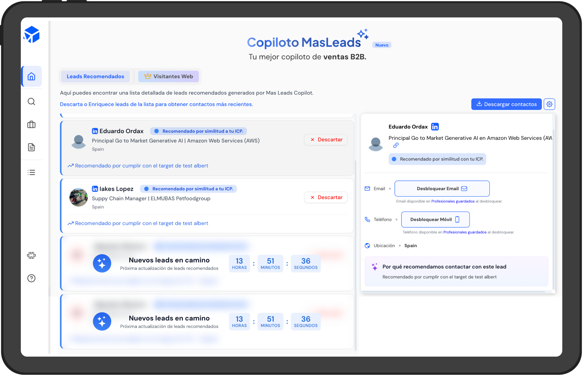This screenshot has height=375, width=588.
Task: Open LinkedIn icon in Eduardo Ordax detail panel
Action: pos(435,127)
